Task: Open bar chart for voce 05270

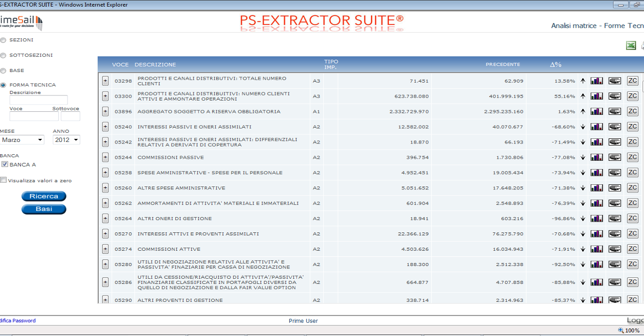Action: tap(596, 234)
